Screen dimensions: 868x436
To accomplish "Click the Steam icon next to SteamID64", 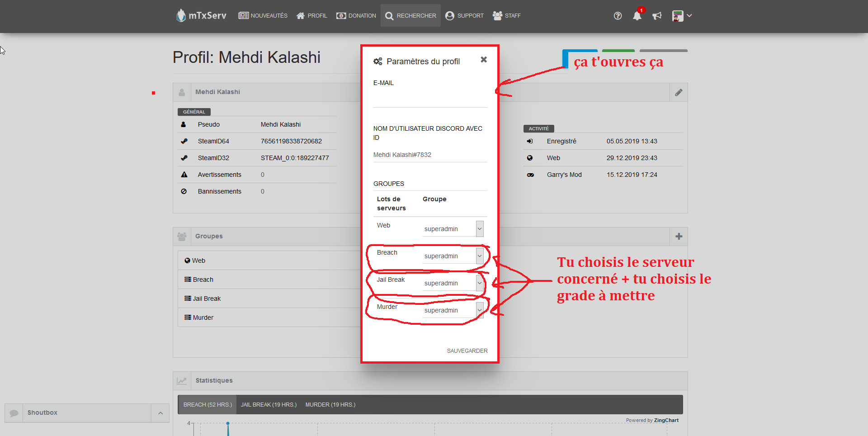I will pyautogui.click(x=184, y=141).
